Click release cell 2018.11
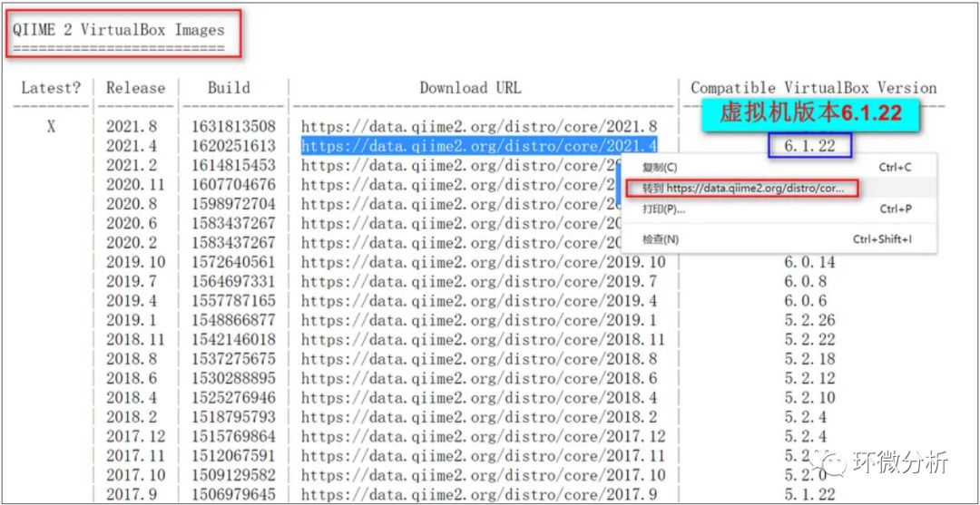 pos(135,340)
